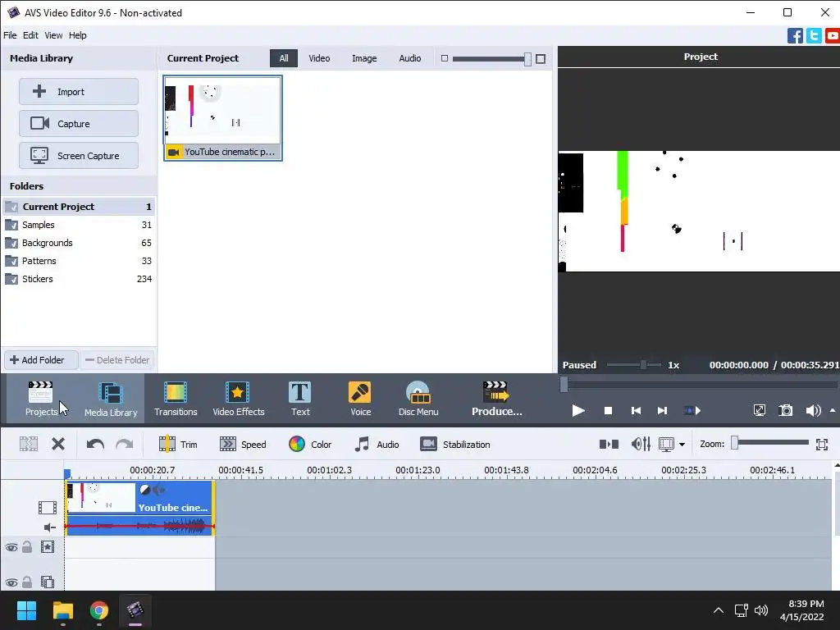
Task: Click the Screen Capture button
Action: coord(79,156)
